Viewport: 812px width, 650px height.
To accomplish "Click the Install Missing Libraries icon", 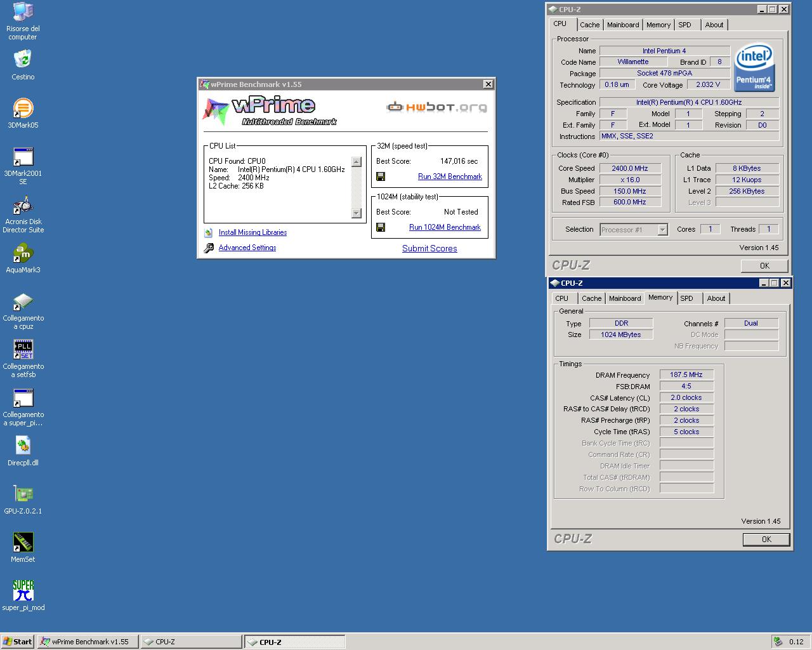I will click(209, 232).
